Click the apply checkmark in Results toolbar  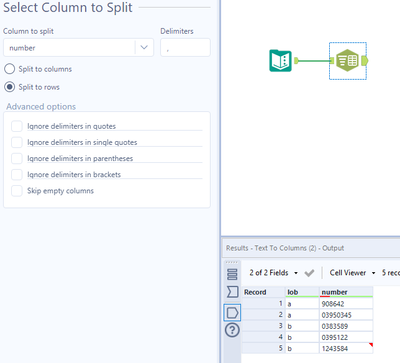pyautogui.click(x=309, y=273)
